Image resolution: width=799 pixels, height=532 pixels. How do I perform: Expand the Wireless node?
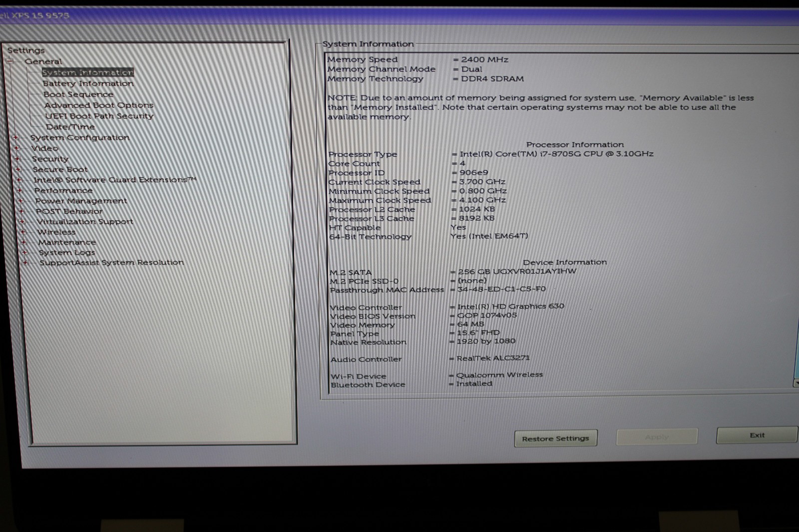point(22,232)
